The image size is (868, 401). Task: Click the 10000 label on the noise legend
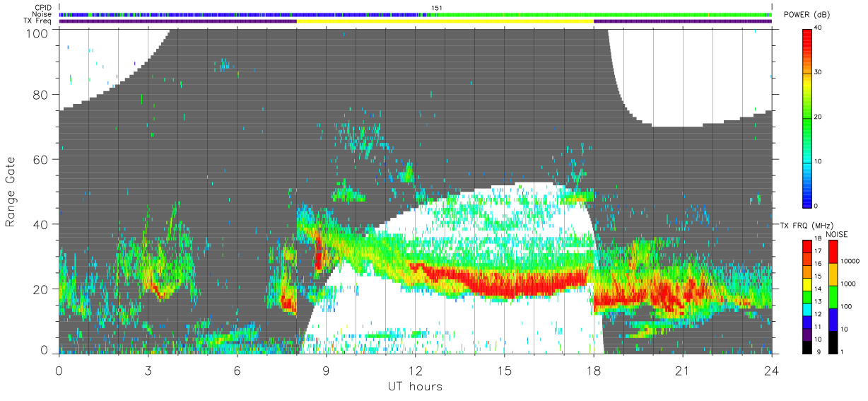coord(850,261)
